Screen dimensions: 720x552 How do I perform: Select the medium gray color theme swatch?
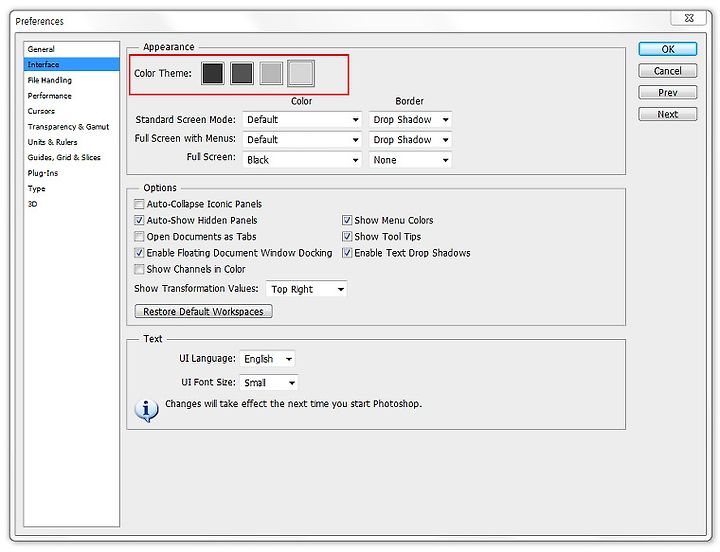click(x=271, y=73)
